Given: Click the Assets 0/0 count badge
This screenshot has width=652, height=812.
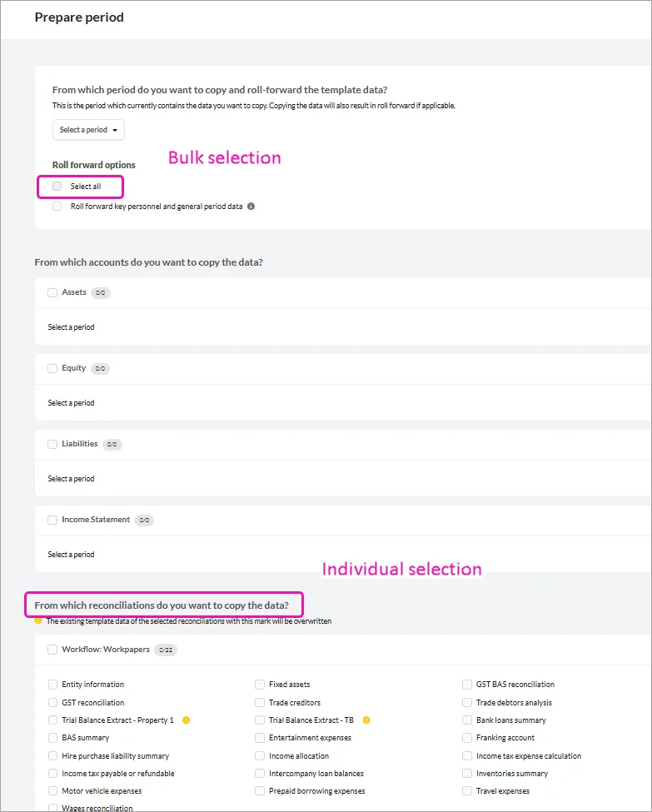Looking at the screenshot, I should pyautogui.click(x=101, y=292).
